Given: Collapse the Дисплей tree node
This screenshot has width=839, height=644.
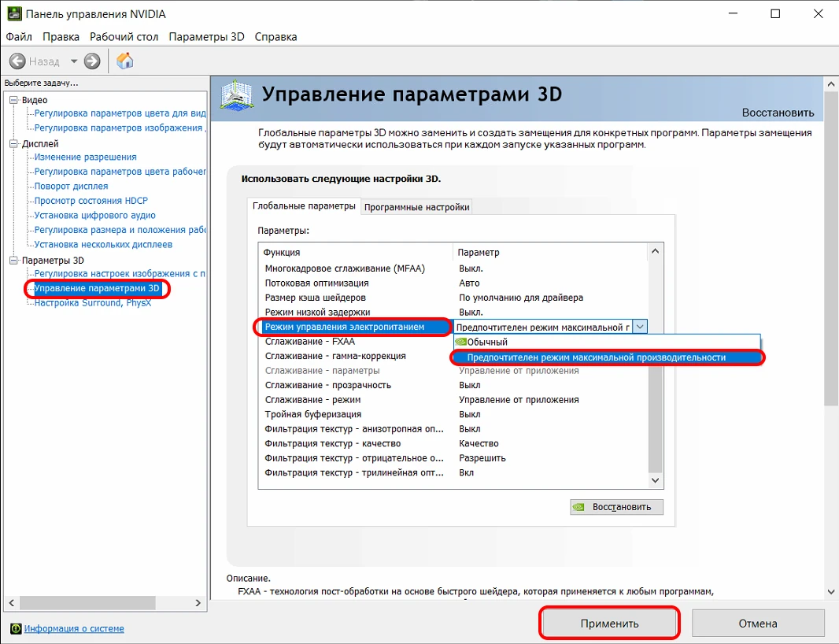Looking at the screenshot, I should pos(13,143).
